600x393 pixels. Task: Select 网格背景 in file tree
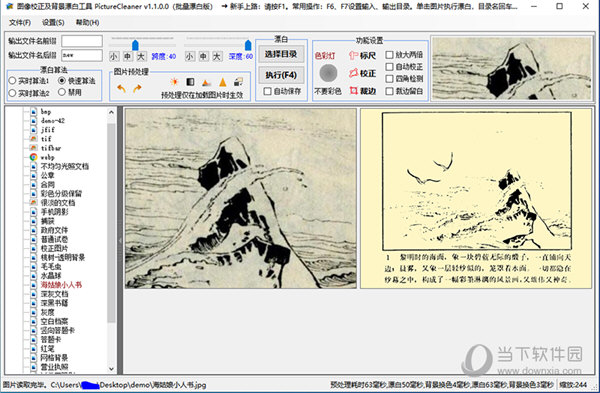click(x=54, y=358)
